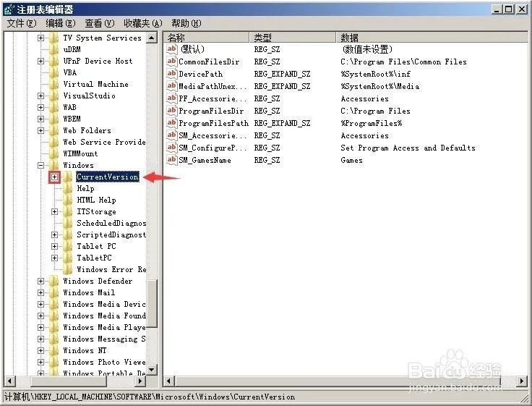Expand the ITStorage key

[54, 211]
